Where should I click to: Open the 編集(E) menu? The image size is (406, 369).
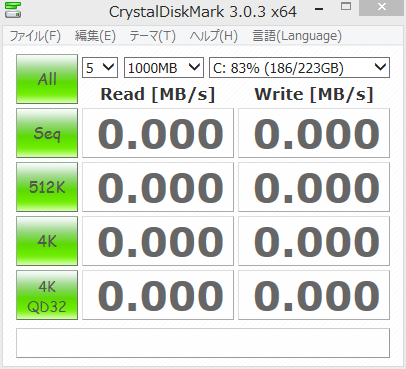pyautogui.click(x=95, y=36)
